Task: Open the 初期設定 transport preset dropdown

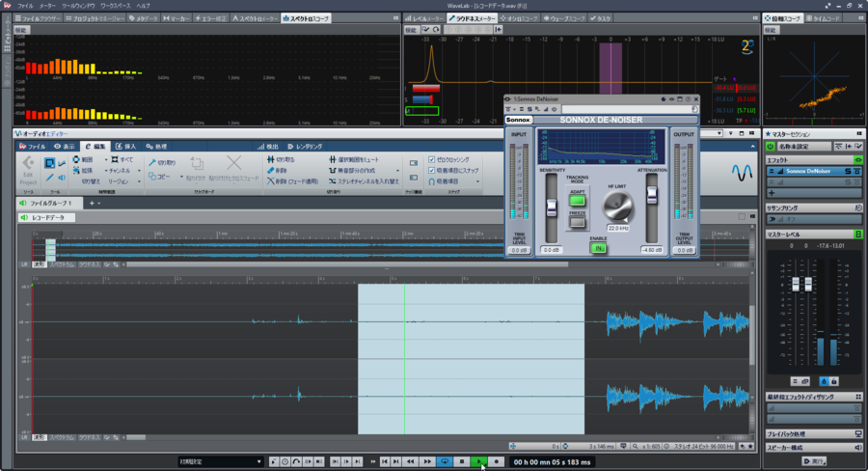Action: [x=220, y=461]
